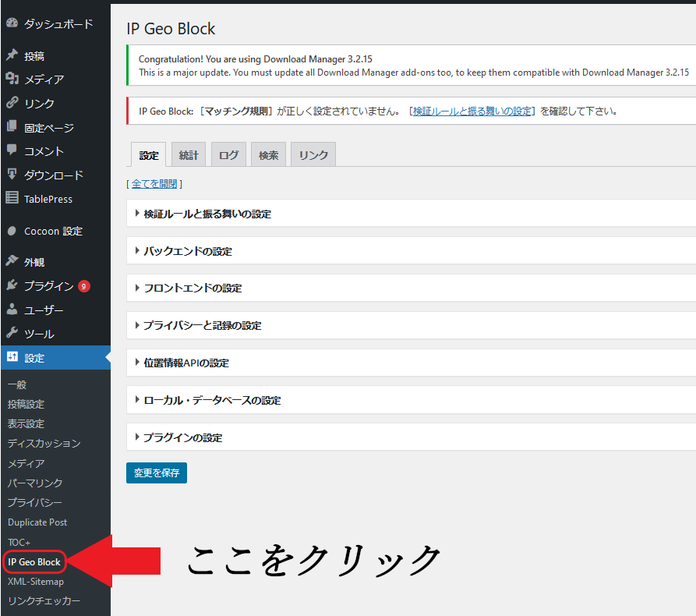Click the プラグイン menu label
This screenshot has height=616, width=696.
pos(49,286)
